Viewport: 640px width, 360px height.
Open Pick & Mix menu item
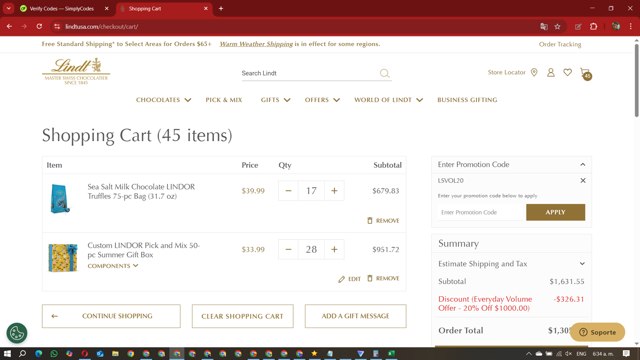coord(224,100)
